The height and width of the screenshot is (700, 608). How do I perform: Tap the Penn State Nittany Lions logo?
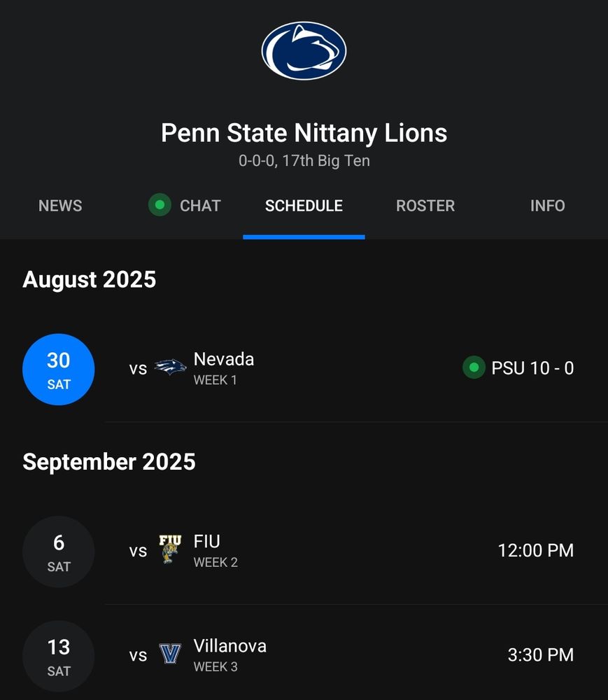pyautogui.click(x=304, y=51)
